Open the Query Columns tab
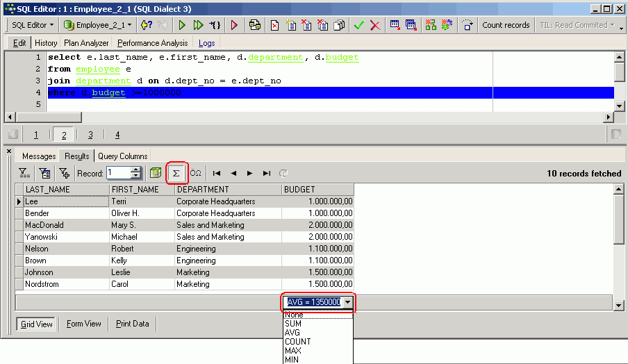This screenshot has width=628, height=364. click(x=122, y=156)
